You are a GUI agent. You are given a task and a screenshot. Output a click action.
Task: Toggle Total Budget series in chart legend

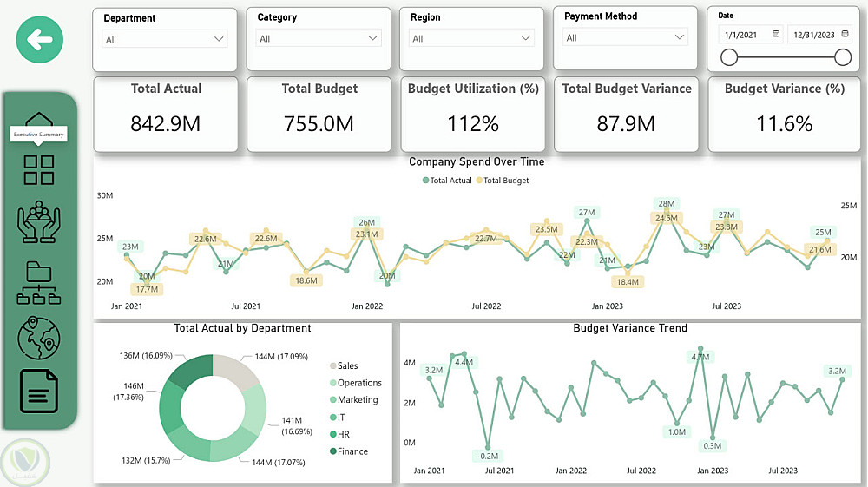502,181
